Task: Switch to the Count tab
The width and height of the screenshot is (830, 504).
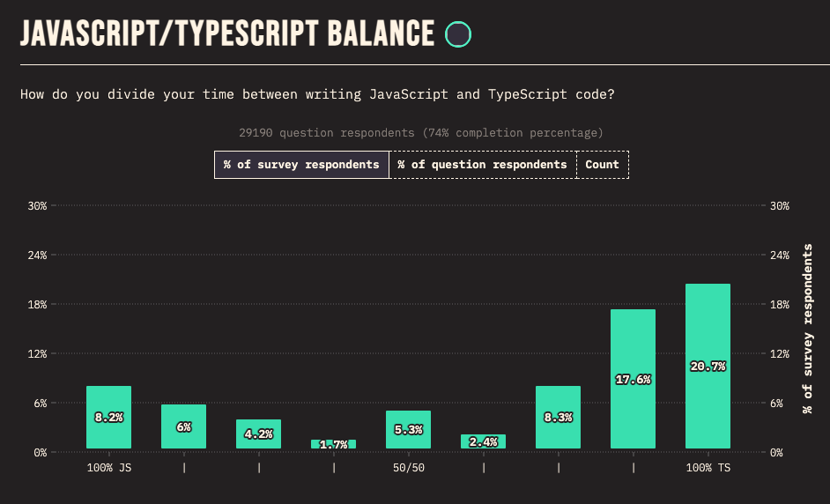Action: (x=603, y=165)
